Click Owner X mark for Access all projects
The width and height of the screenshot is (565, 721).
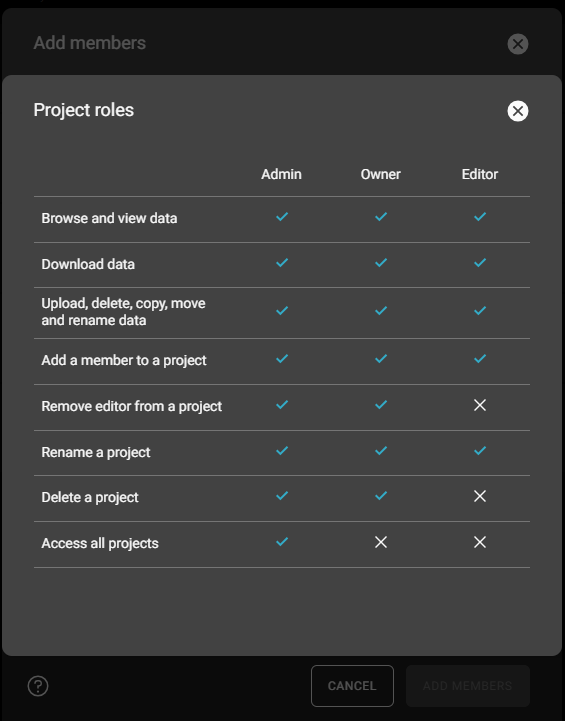pyautogui.click(x=381, y=542)
